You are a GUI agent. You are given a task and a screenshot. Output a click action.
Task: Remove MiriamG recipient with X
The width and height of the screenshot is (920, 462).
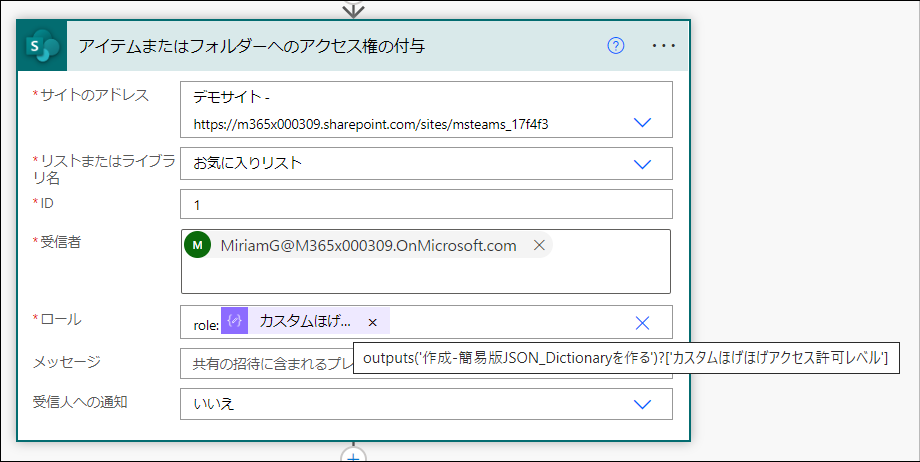(x=539, y=245)
